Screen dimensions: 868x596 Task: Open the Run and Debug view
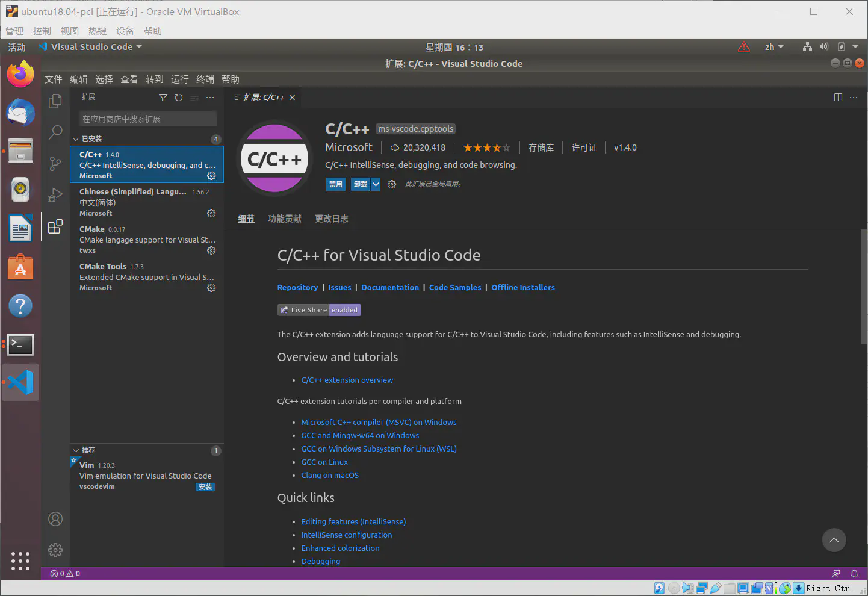[x=55, y=195]
